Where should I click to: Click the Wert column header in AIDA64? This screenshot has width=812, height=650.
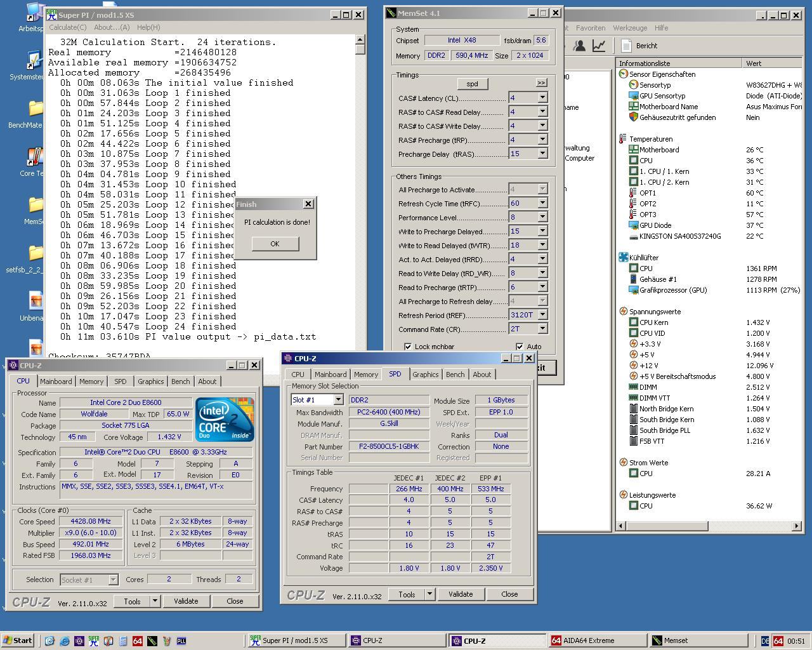click(772, 63)
